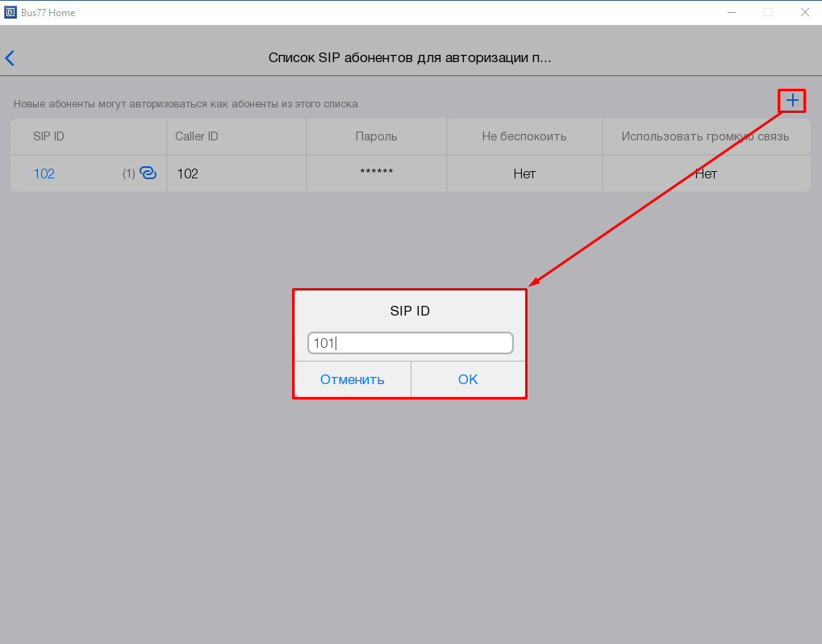This screenshot has width=822, height=644.
Task: Open SIP ID 102 link
Action: tap(44, 174)
